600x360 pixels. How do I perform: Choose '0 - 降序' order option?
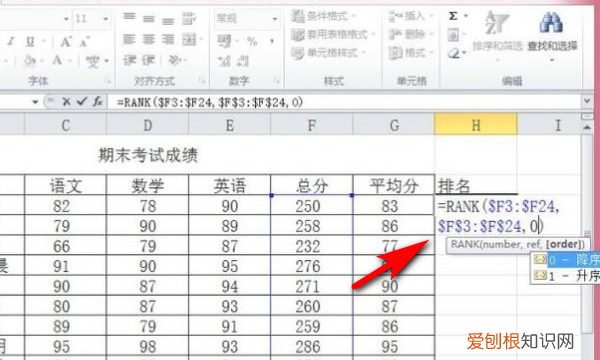click(x=566, y=261)
